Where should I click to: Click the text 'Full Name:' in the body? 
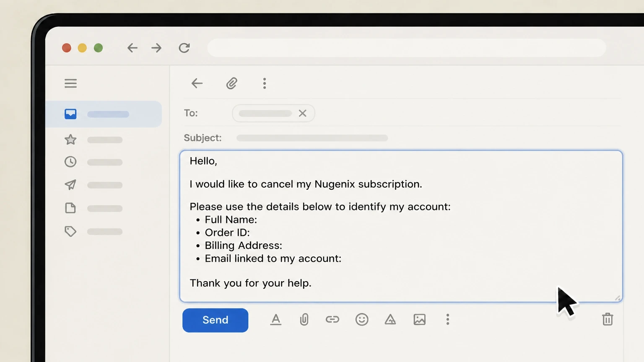(x=231, y=220)
